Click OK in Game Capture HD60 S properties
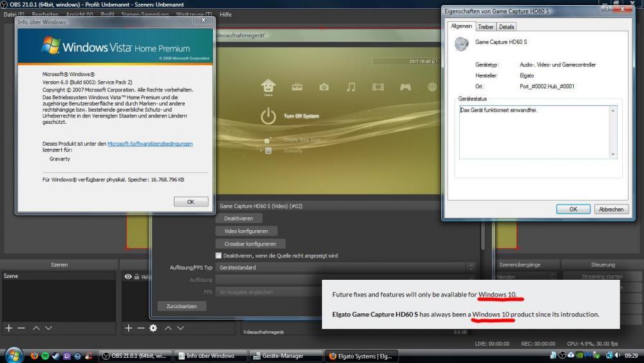Screen dimensions: 644x363 [573, 210]
